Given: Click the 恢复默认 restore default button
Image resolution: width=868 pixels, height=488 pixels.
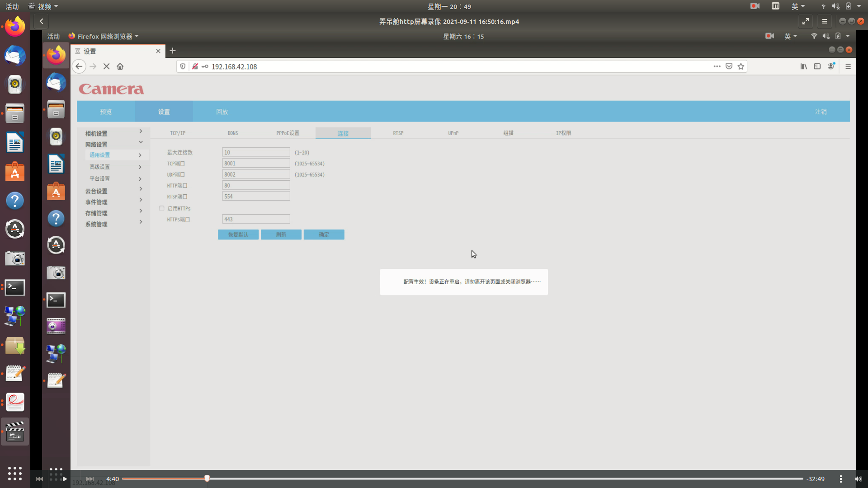Looking at the screenshot, I should click(x=238, y=235).
